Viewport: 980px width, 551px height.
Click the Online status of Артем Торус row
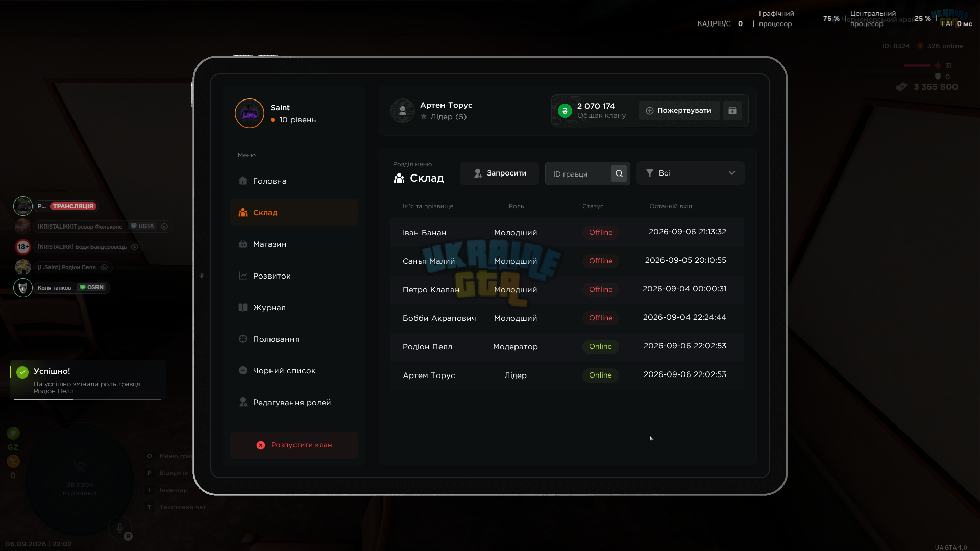(600, 375)
